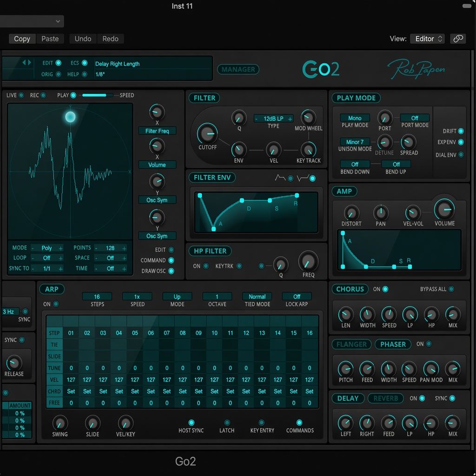
Task: Click the glowing XY pad position dot
Action: (70, 117)
